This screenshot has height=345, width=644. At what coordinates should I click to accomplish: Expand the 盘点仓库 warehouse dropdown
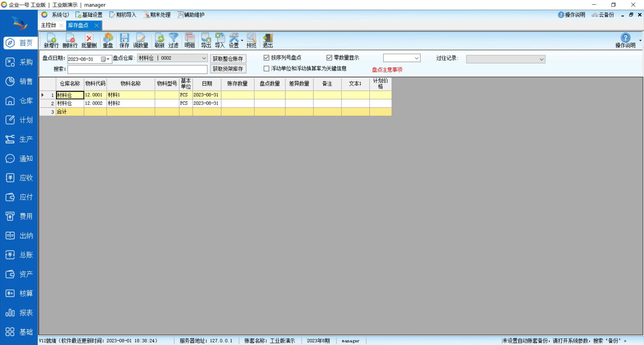click(204, 58)
